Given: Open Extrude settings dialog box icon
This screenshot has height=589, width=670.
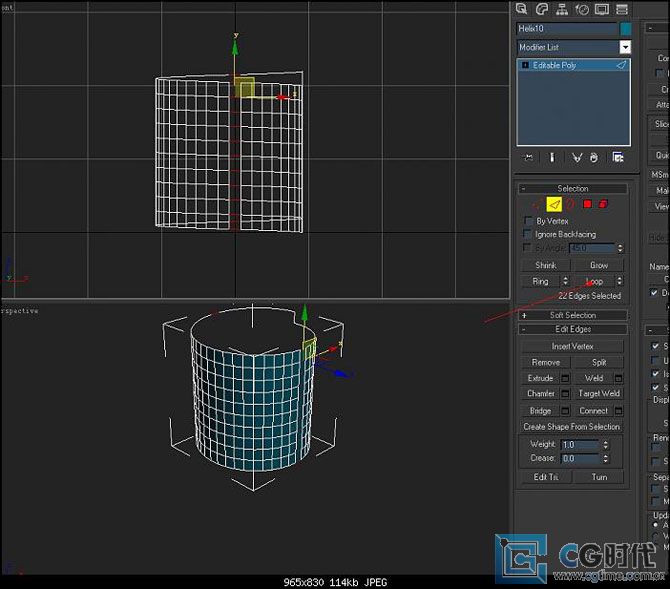Looking at the screenshot, I should (x=565, y=378).
